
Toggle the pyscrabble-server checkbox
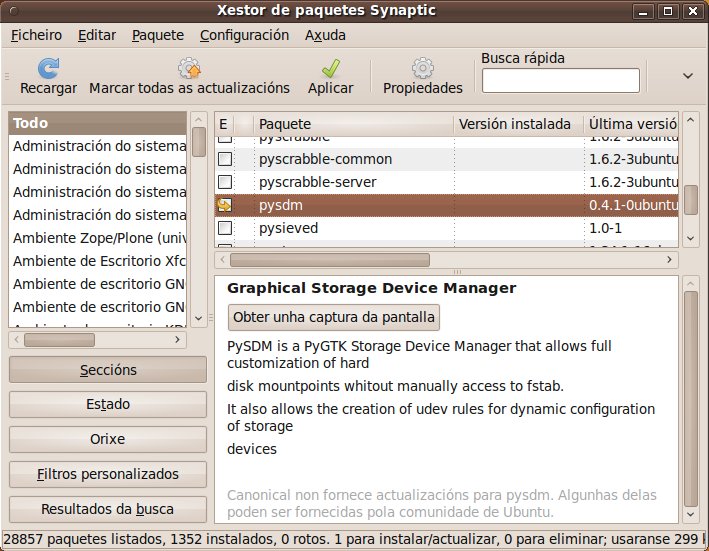pyautogui.click(x=225, y=182)
